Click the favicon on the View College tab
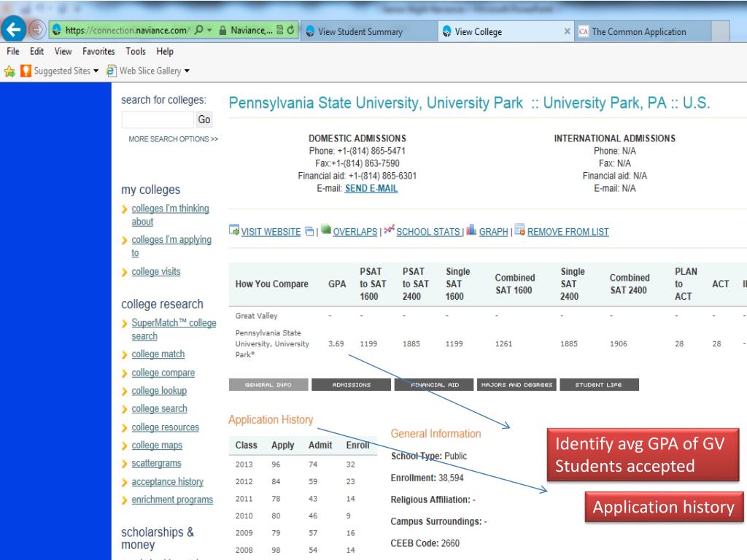This screenshot has width=747, height=560. tap(447, 31)
